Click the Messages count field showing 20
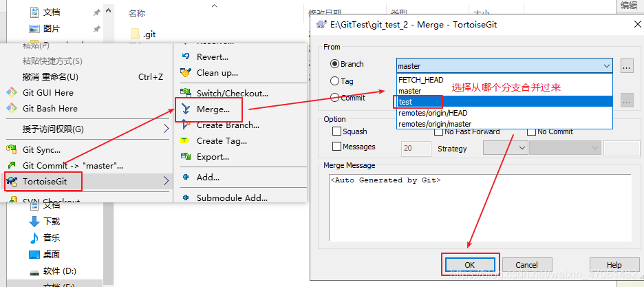The height and width of the screenshot is (287, 644). (x=416, y=148)
